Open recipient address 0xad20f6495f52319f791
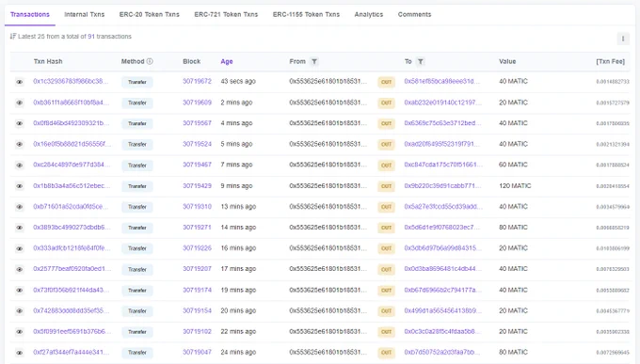The image size is (640, 364). (x=442, y=144)
